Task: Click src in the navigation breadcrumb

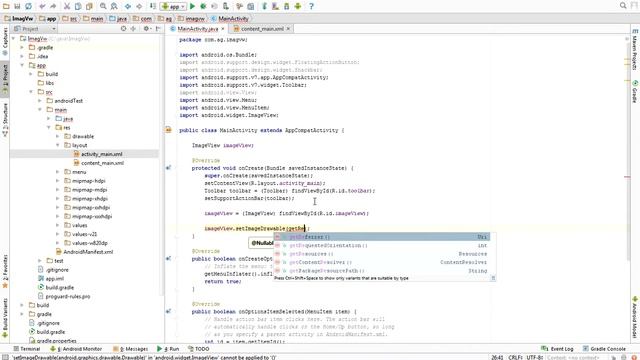Action: [70, 19]
